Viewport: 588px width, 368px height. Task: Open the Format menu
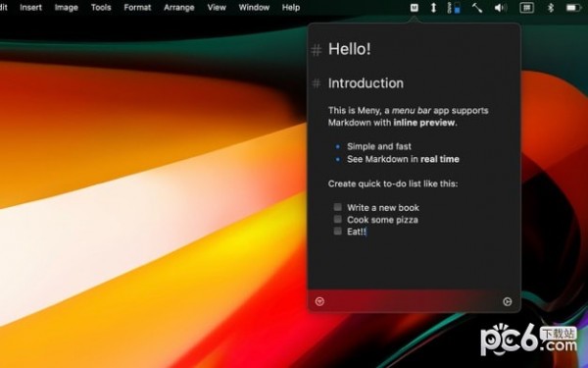137,8
